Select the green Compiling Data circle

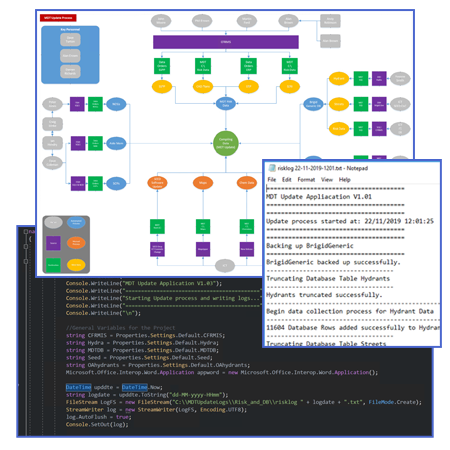tap(226, 143)
